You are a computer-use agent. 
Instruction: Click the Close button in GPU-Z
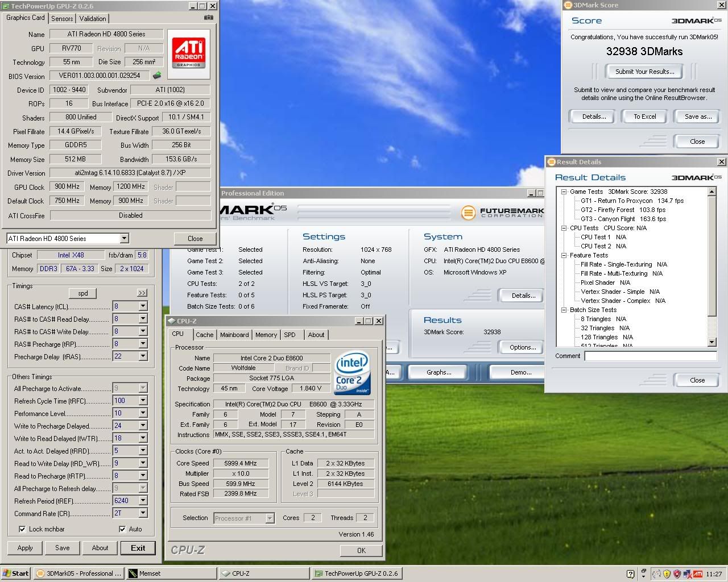195,239
